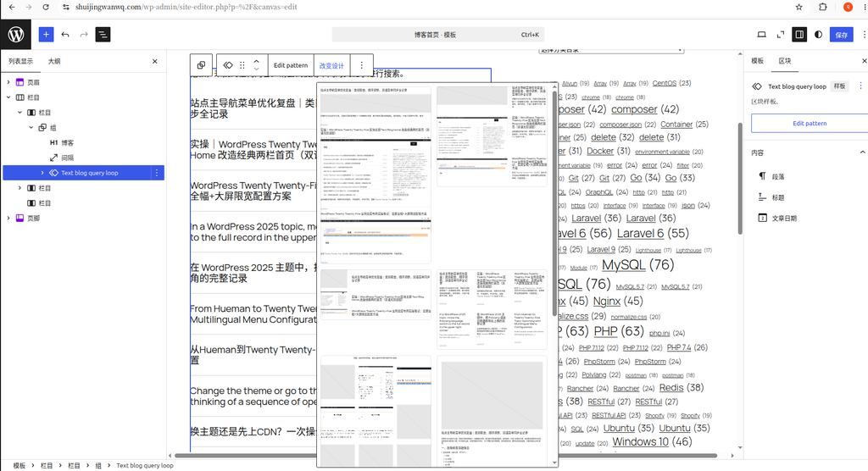Collapse the top-level 栏目 item
The image size is (868, 471).
(x=8, y=97)
